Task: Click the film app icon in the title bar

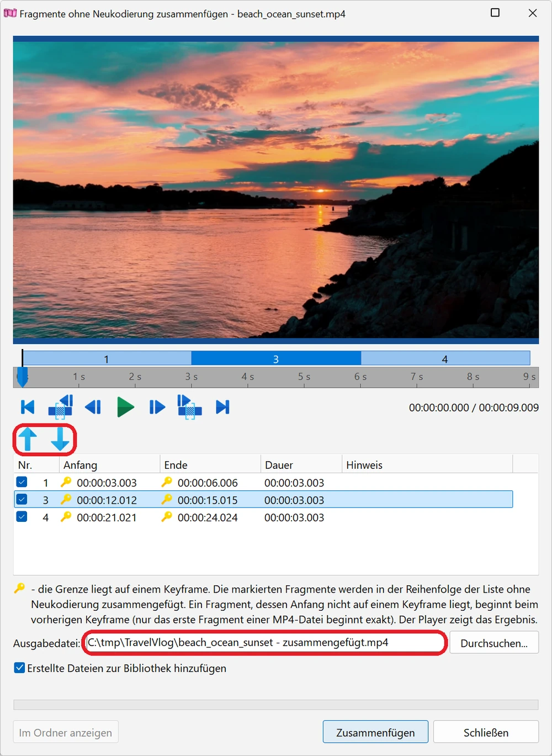Action: point(10,13)
